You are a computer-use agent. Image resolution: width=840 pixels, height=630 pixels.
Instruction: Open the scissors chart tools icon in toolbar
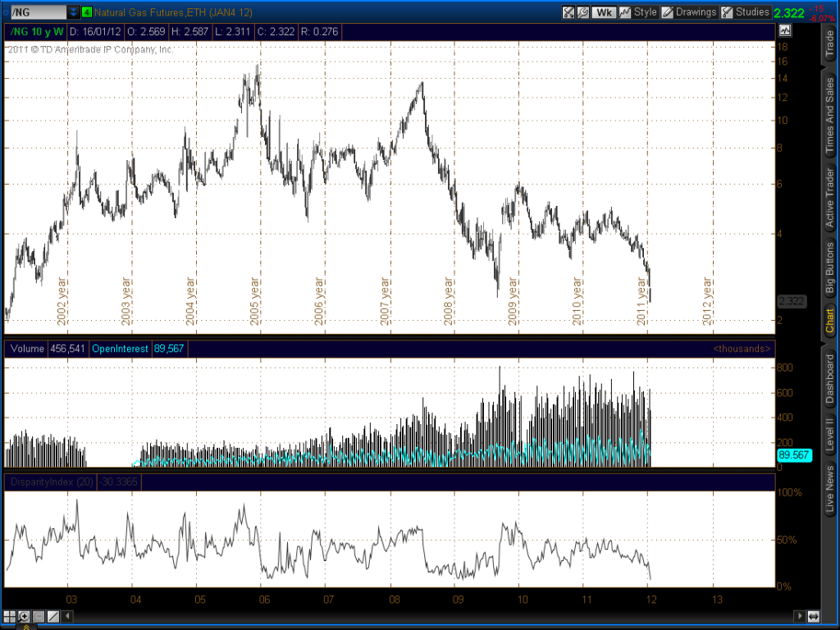click(568, 12)
